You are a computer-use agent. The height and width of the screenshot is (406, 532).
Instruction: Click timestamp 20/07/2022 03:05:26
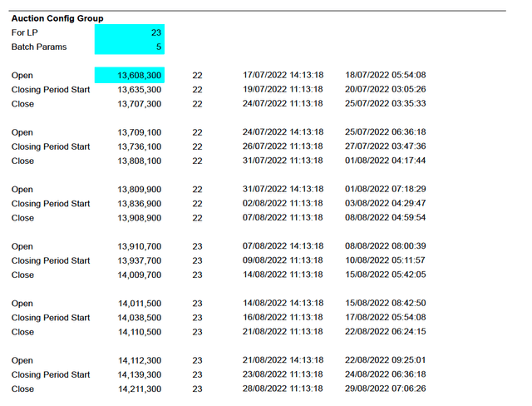pyautogui.click(x=386, y=89)
